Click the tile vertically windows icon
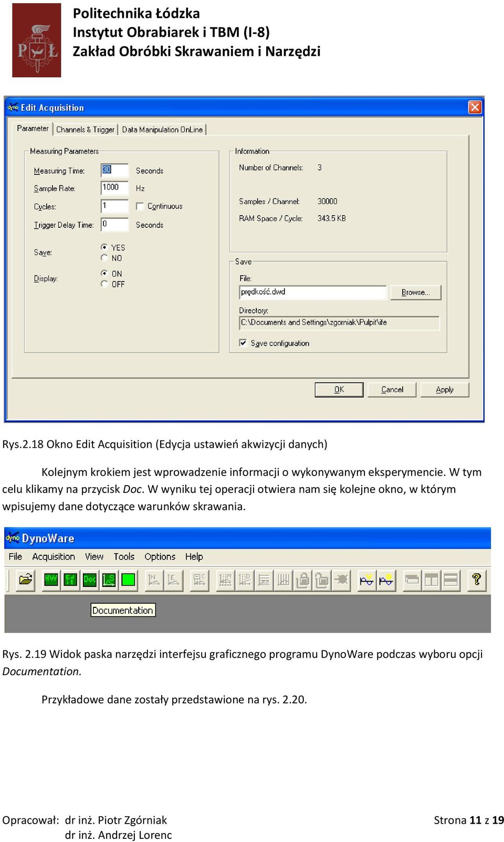The height and width of the screenshot is (842, 504). [x=432, y=580]
